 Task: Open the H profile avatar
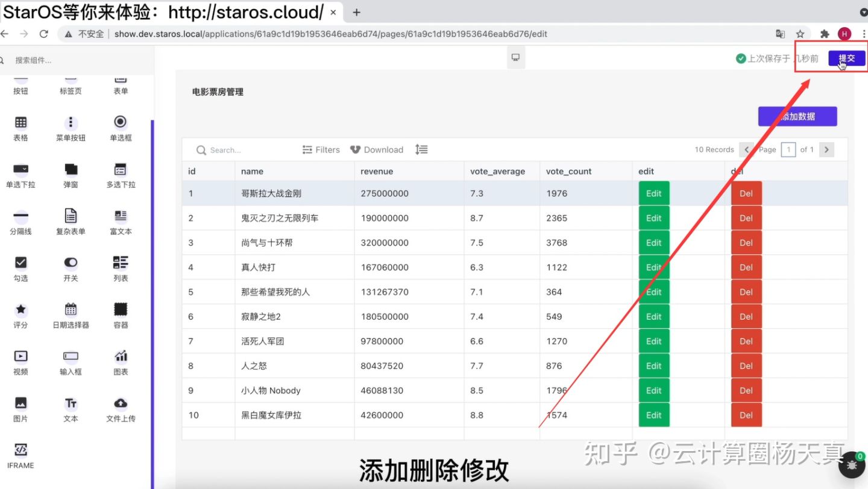coord(844,34)
